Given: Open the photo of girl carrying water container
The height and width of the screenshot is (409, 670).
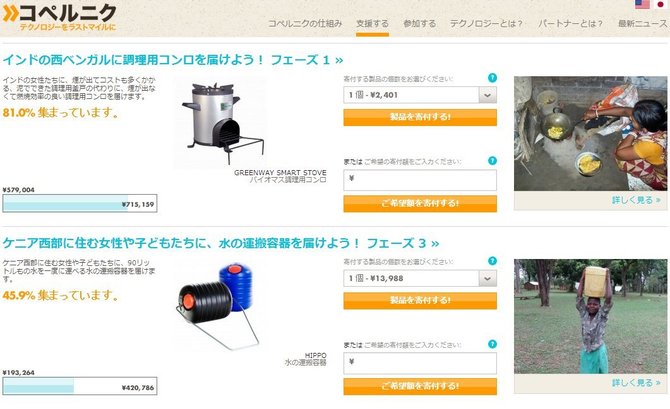Looking at the screenshot, I should tap(590, 316).
